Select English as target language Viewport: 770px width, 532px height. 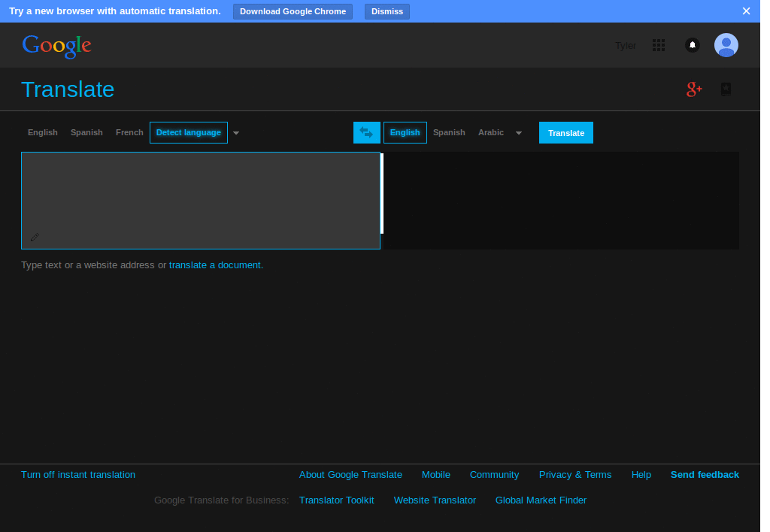[405, 132]
